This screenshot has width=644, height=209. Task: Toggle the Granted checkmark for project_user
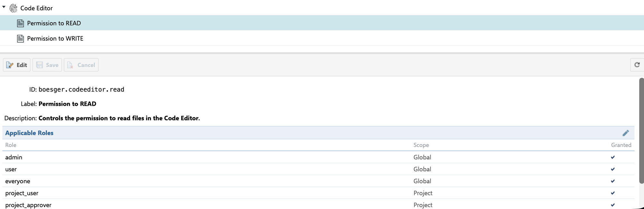tap(612, 193)
